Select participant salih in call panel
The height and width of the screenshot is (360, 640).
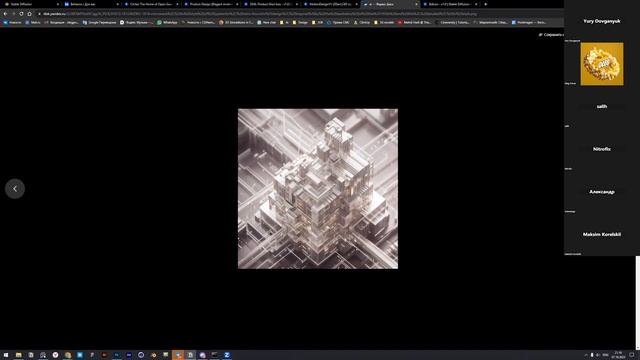click(x=602, y=107)
